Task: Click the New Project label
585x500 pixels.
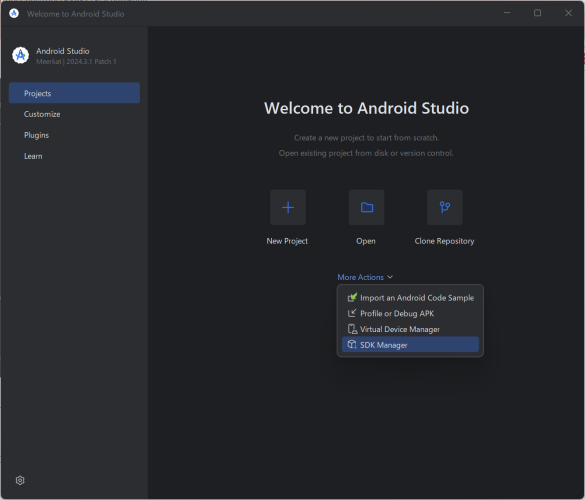Action: pos(287,241)
